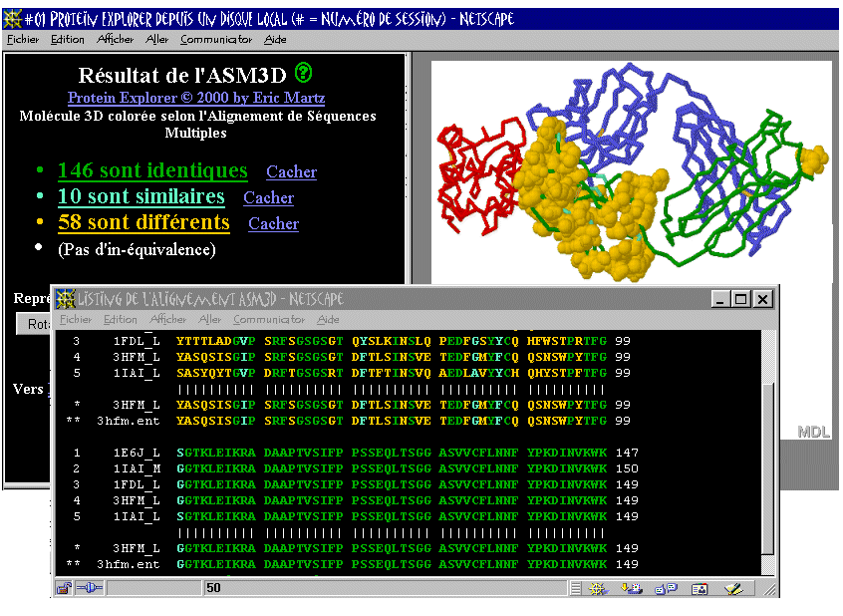Image resolution: width=843 pixels, height=616 pixels.
Task: Open Edition menu in Listing window
Action: pyautogui.click(x=120, y=320)
